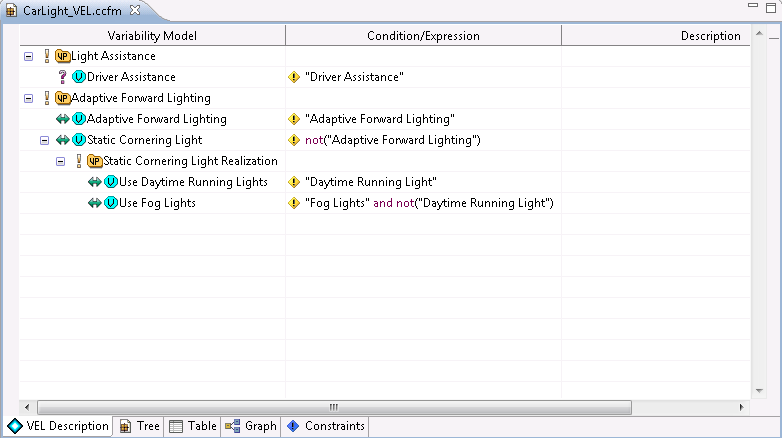Click the warning icon beside the Fog Lights expression
This screenshot has width=782, height=438.
tap(294, 203)
